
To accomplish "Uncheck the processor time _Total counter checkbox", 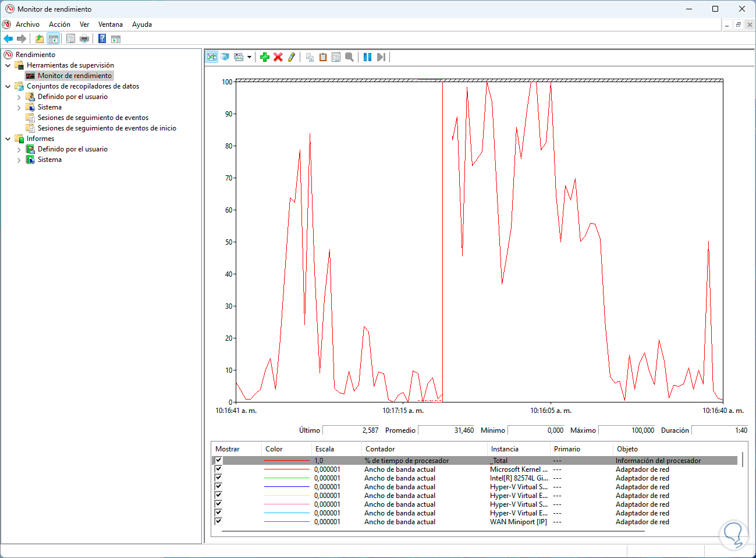I will pos(218,460).
